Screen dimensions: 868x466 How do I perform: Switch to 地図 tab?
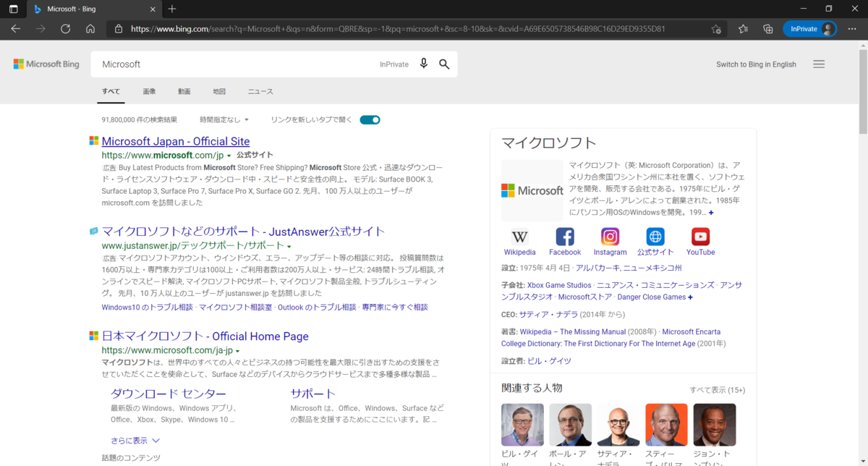219,92
